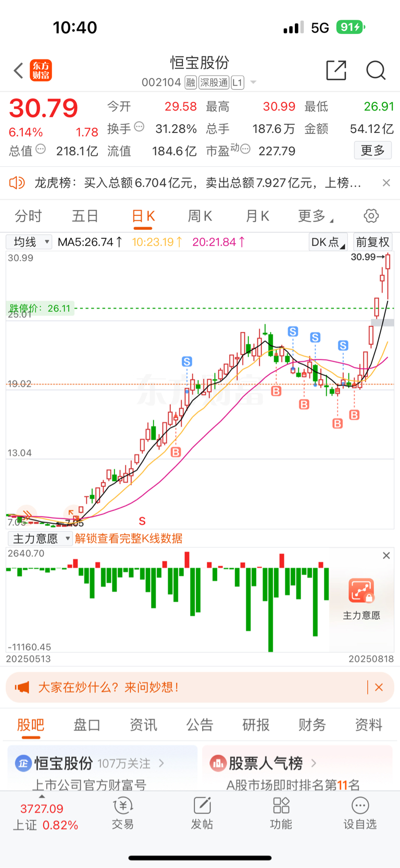
Task: Tap the MA5:26.74 value
Action: click(x=90, y=242)
